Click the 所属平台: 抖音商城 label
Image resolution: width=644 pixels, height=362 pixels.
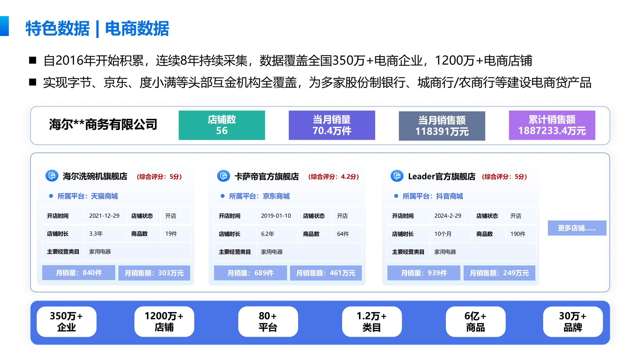(x=432, y=196)
